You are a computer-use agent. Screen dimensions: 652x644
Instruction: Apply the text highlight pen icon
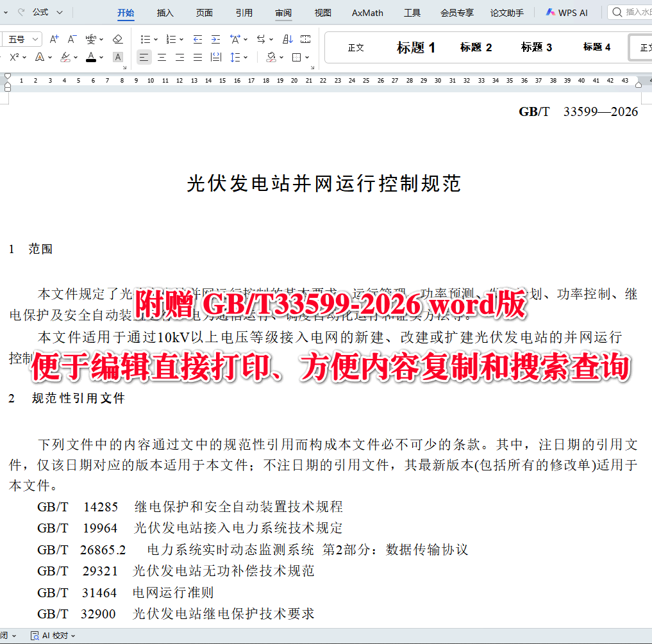[x=65, y=57]
